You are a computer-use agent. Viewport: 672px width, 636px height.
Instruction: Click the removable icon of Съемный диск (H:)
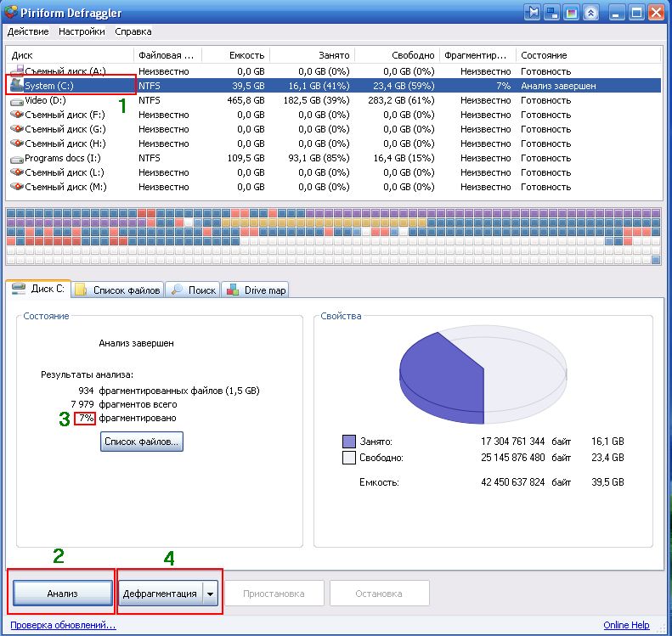(17, 144)
